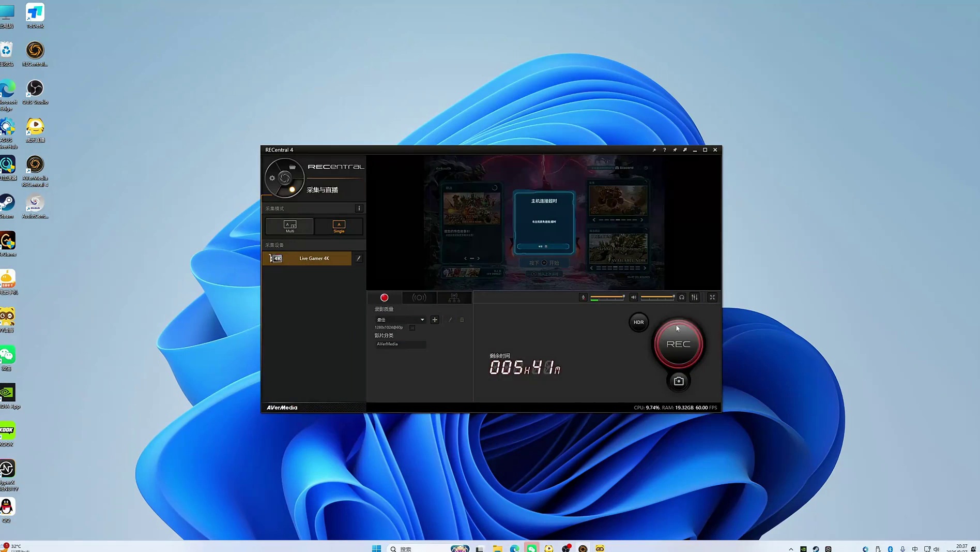Screen dimensions: 980x552
Task: Edit Live Gamer 4K device settings
Action: (359, 258)
